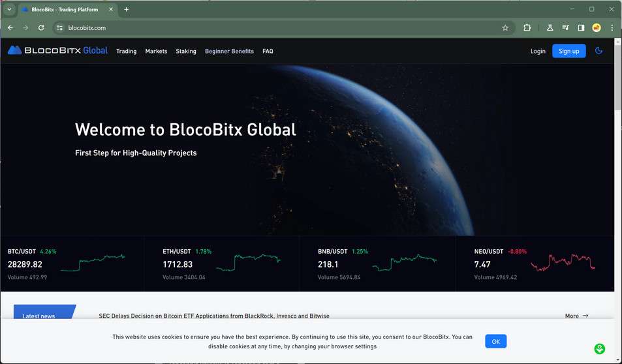This screenshot has width=622, height=364.
Task: Reload the page
Action: [x=41, y=28]
